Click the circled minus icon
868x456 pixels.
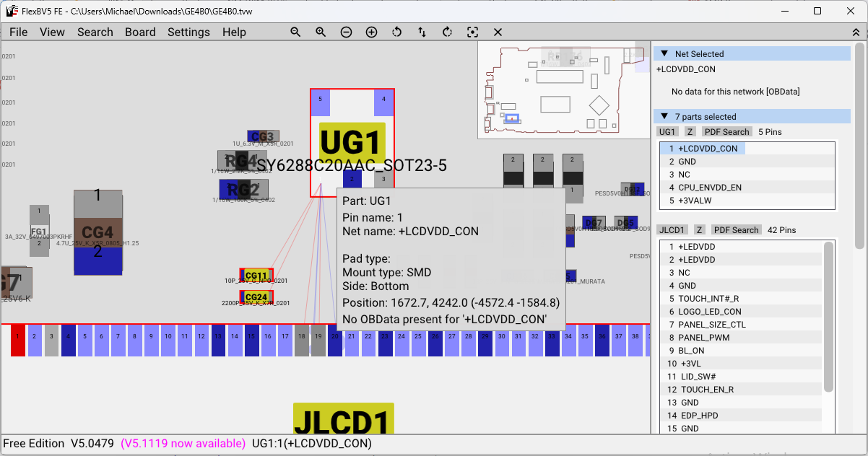[x=346, y=32]
